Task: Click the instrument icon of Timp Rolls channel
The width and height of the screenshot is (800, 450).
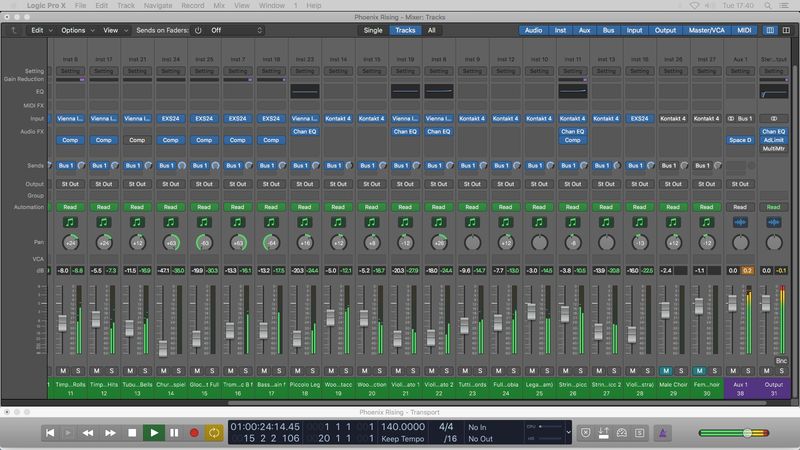Action: click(70, 222)
